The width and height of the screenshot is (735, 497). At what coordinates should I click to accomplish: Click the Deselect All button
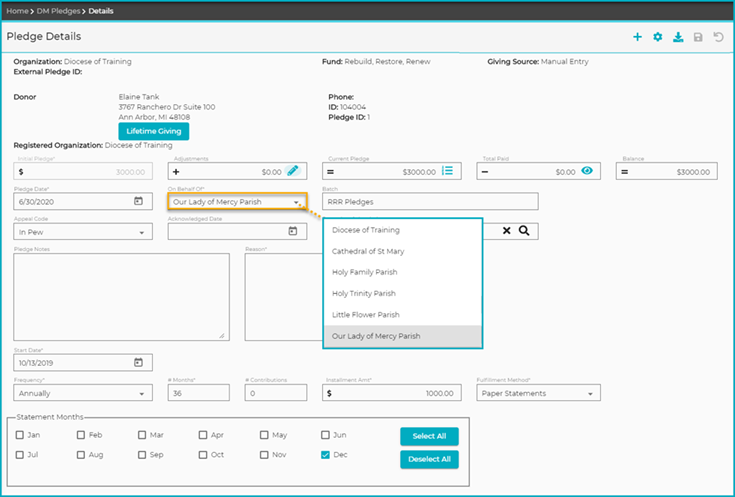coord(429,459)
